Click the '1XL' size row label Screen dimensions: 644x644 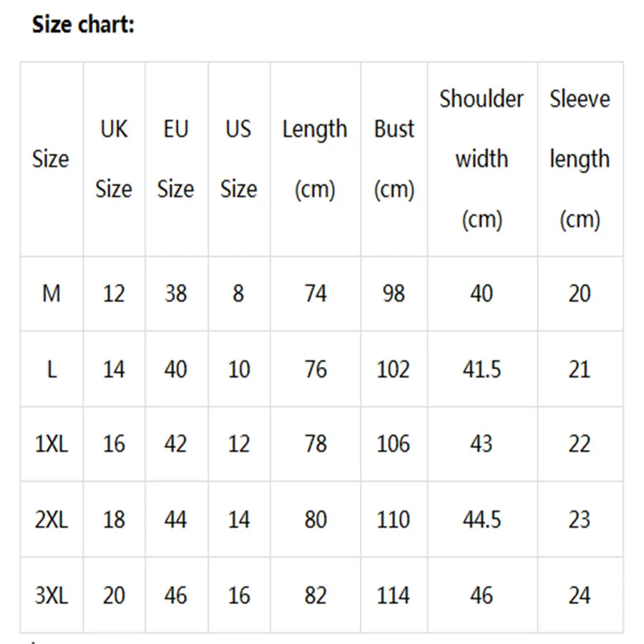click(x=52, y=444)
